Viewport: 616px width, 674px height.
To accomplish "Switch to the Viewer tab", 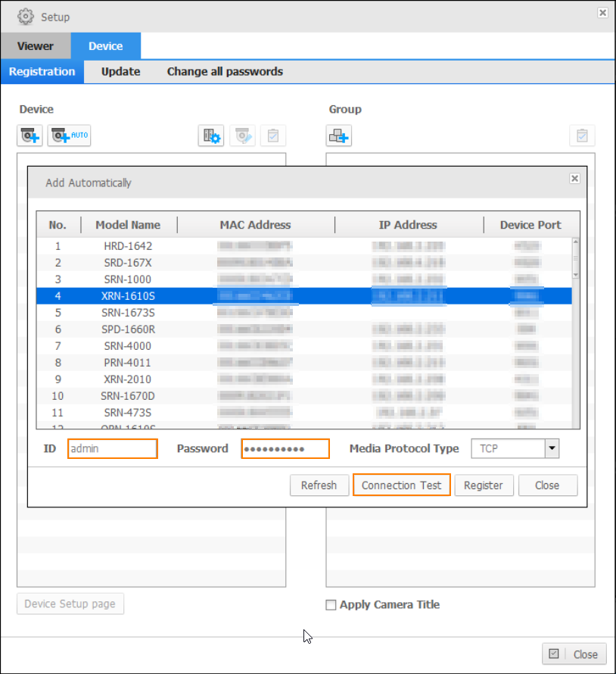I will click(36, 46).
